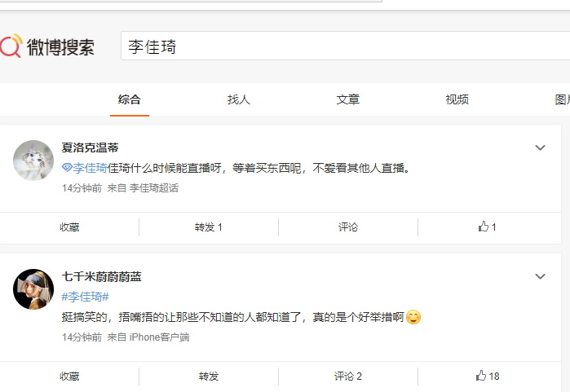
Task: Click 收藏 on 夏洛克温蒂's post
Action: tap(69, 227)
